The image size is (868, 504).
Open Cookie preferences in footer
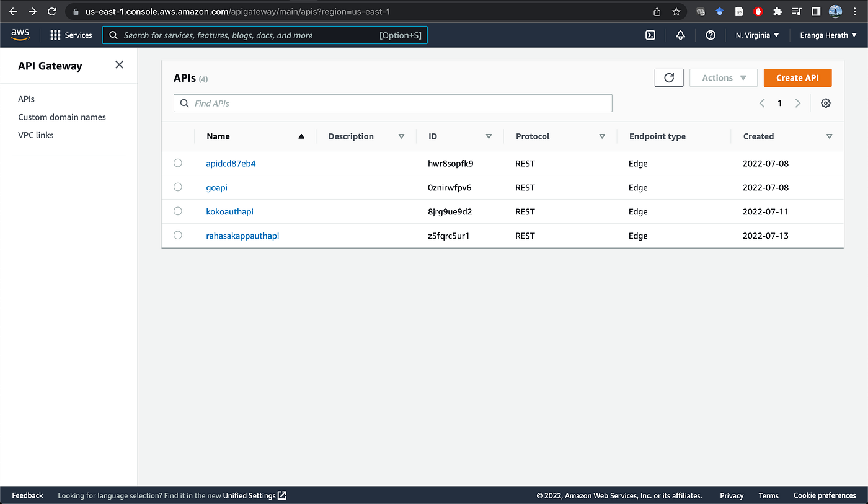825,495
